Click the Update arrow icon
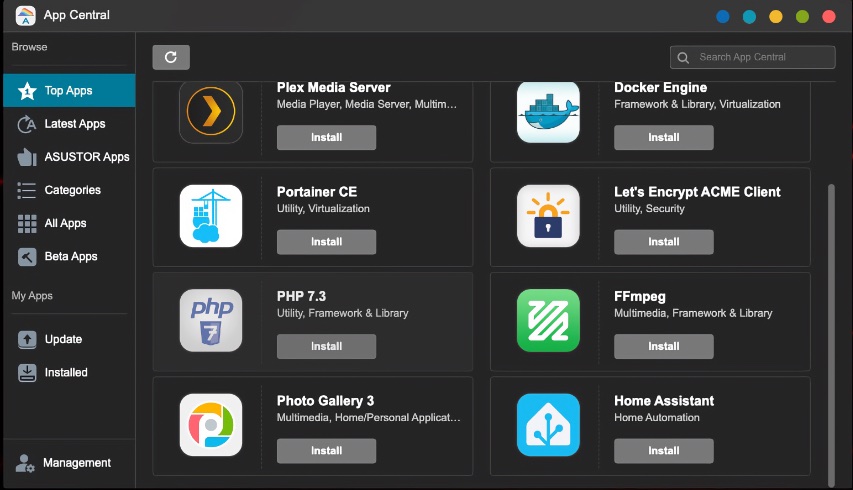The image size is (853, 490). [x=27, y=339]
